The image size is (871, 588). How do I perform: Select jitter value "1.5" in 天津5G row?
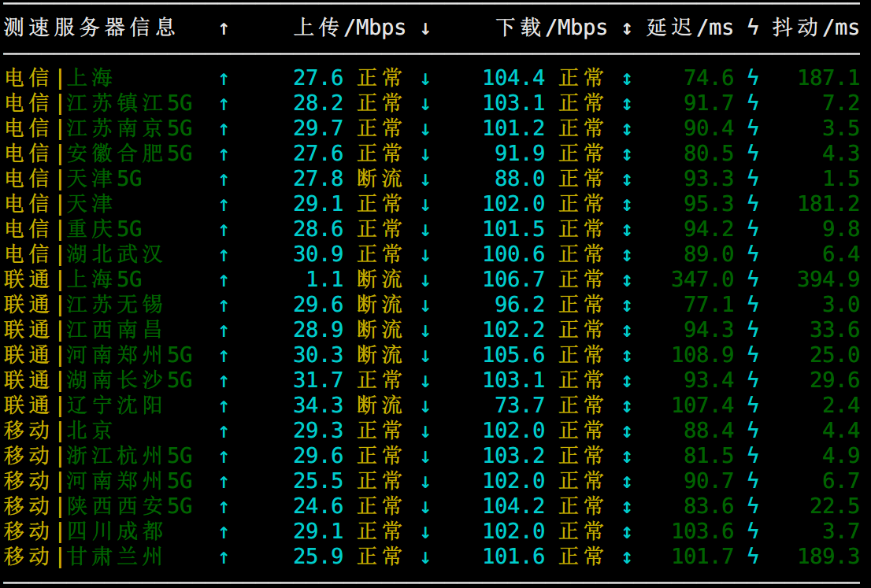841,179
